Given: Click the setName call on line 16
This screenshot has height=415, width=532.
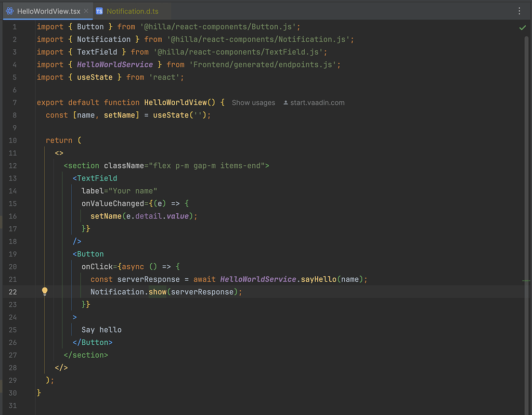Looking at the screenshot, I should [106, 216].
